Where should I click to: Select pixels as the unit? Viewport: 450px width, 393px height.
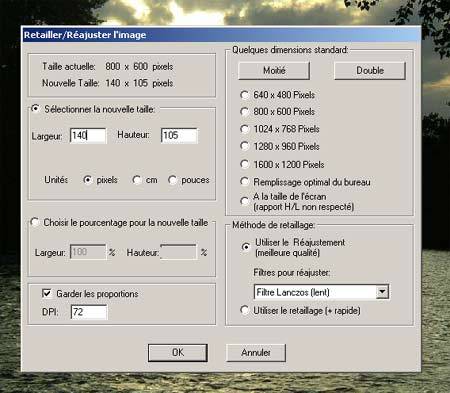pos(88,180)
